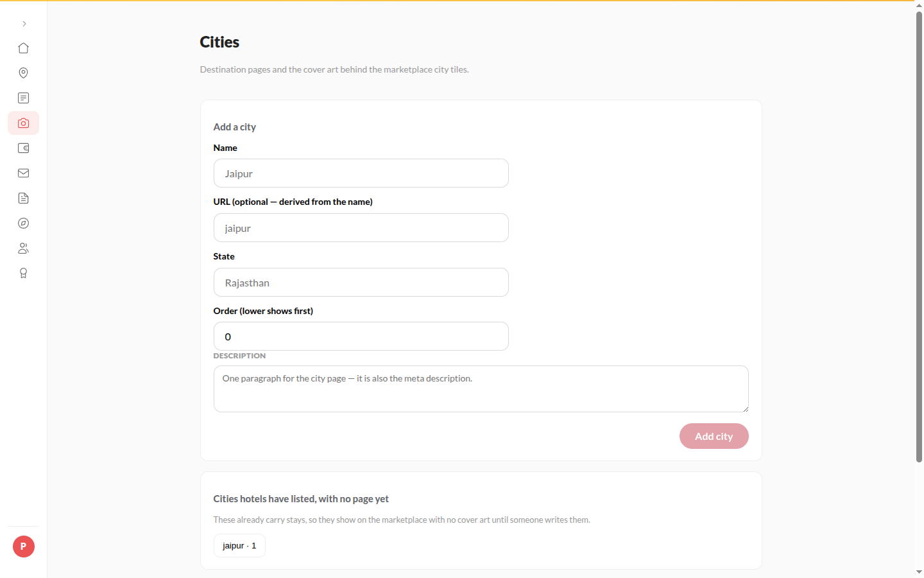924x578 pixels.
Task: Click the 'State' field label
Action: coord(224,256)
